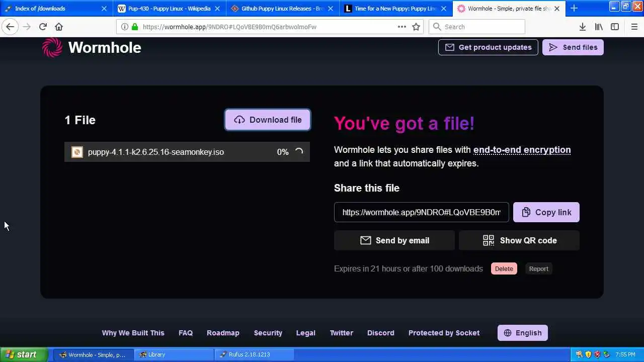
Task: Open a new tab with plus
Action: (574, 8)
